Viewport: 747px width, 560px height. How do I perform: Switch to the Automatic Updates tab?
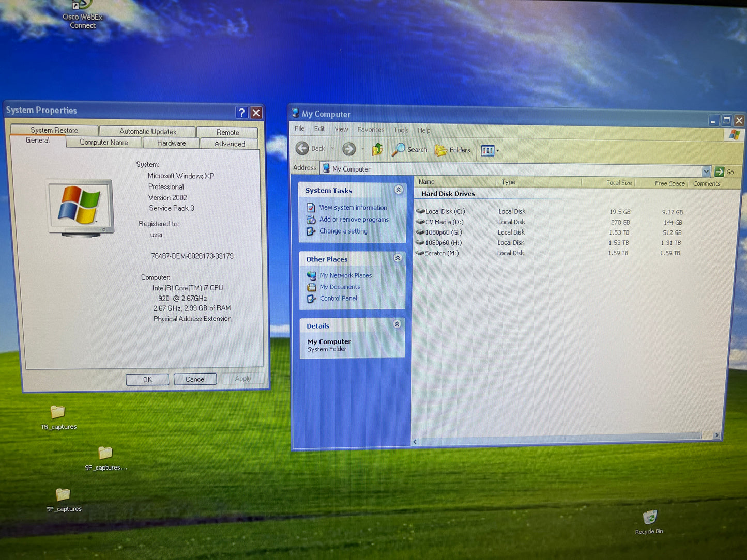coord(148,131)
